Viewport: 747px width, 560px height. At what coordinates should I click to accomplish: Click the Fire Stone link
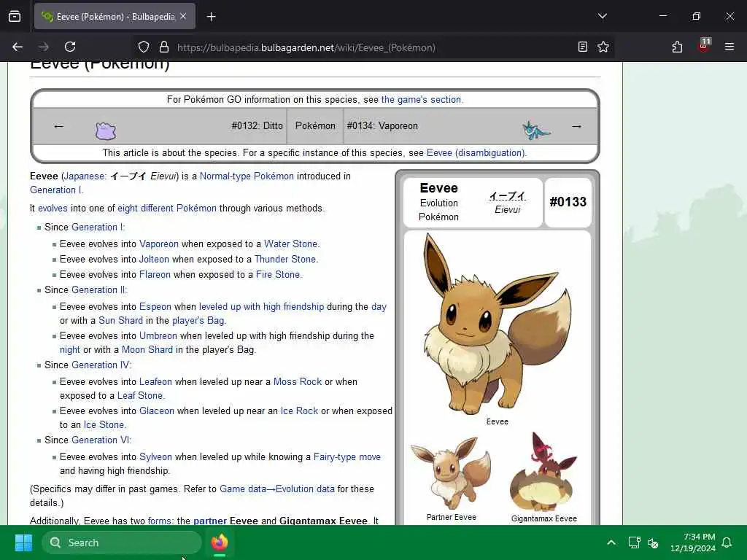point(278,274)
